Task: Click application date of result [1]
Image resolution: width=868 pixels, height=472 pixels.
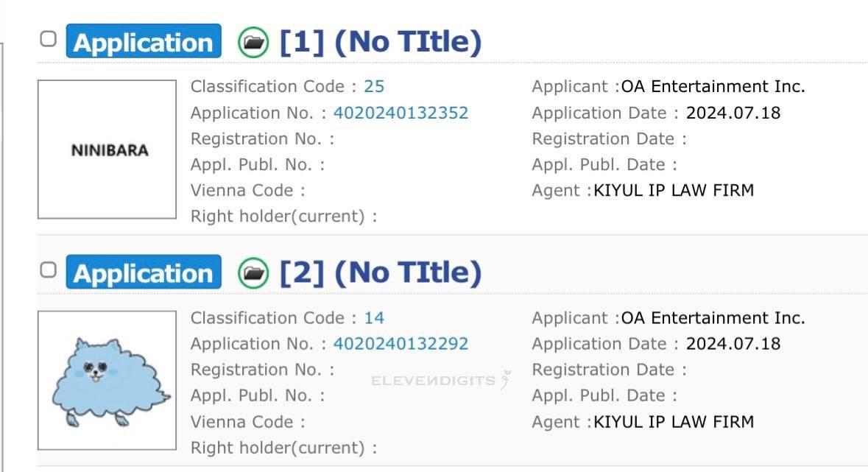Action: (x=733, y=113)
